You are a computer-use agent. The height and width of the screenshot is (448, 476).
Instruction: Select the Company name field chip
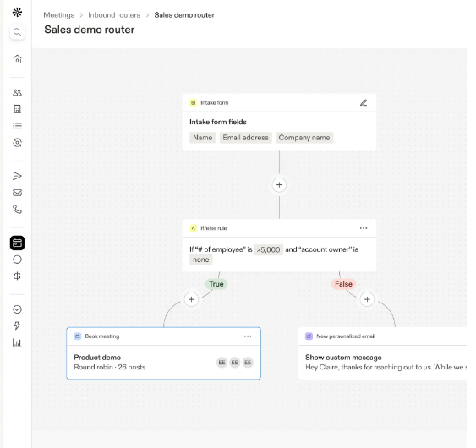[304, 138]
